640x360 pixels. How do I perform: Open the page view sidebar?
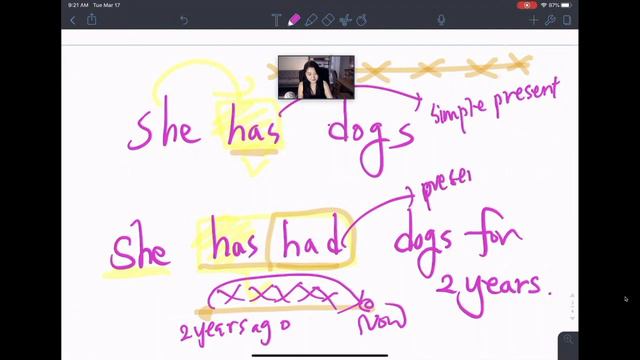pyautogui.click(x=567, y=20)
